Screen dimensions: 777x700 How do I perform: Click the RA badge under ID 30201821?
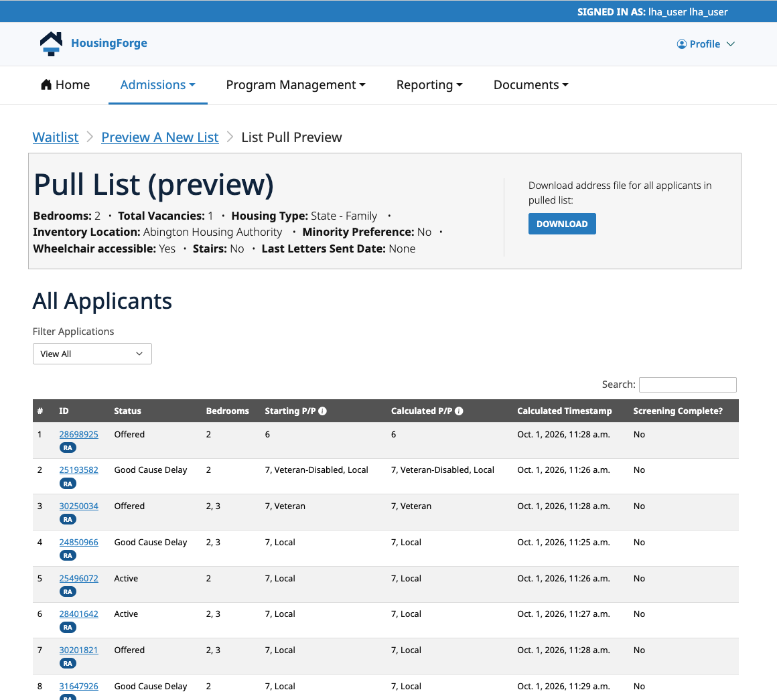[x=68, y=664]
